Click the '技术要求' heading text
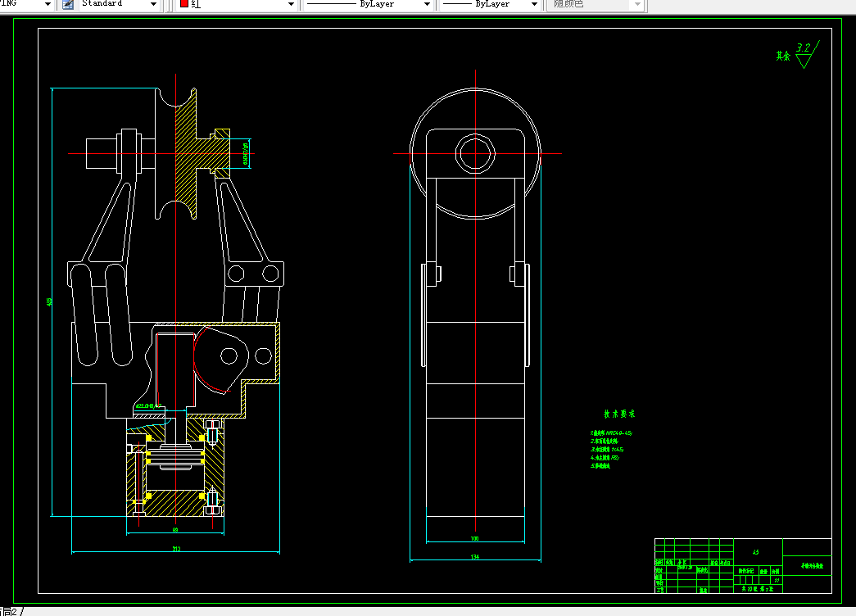856x616 pixels. tap(619, 414)
